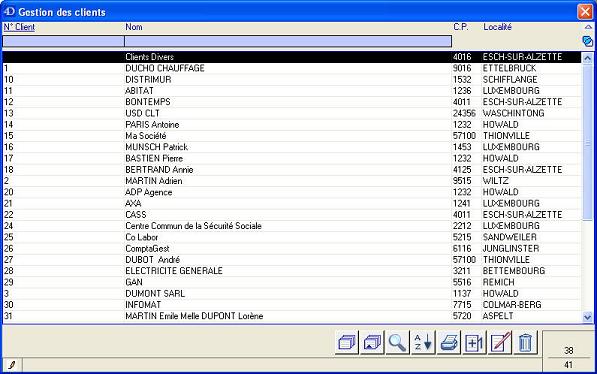Select the DUCHO CHAUFFAGE client row
Screen dimensions: 597x374
coord(292,68)
